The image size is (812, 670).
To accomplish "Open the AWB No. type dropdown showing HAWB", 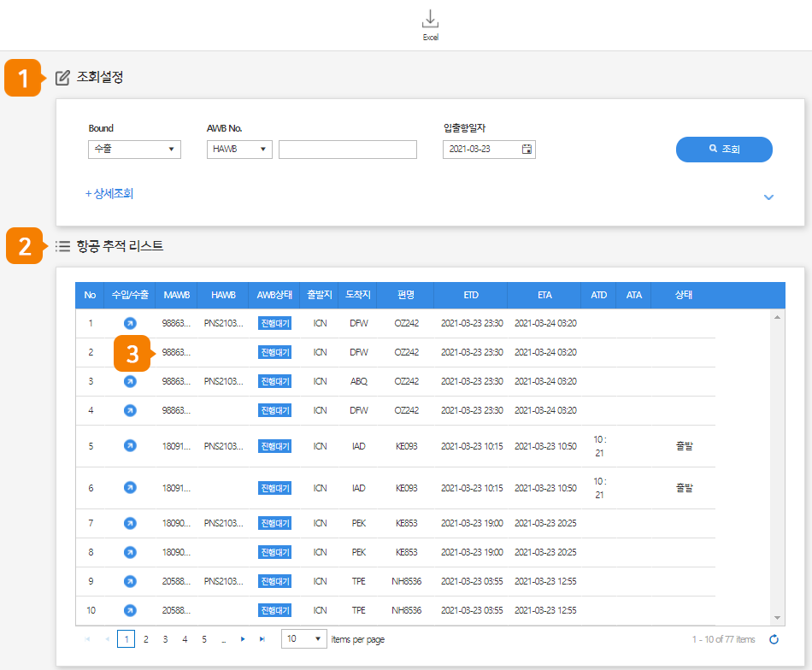I will (x=239, y=149).
